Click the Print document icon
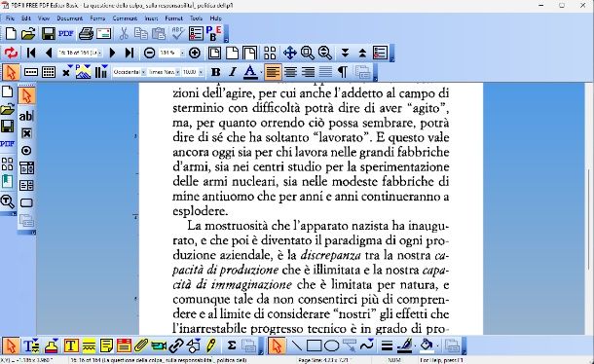This screenshot has height=364, width=594. click(86, 34)
